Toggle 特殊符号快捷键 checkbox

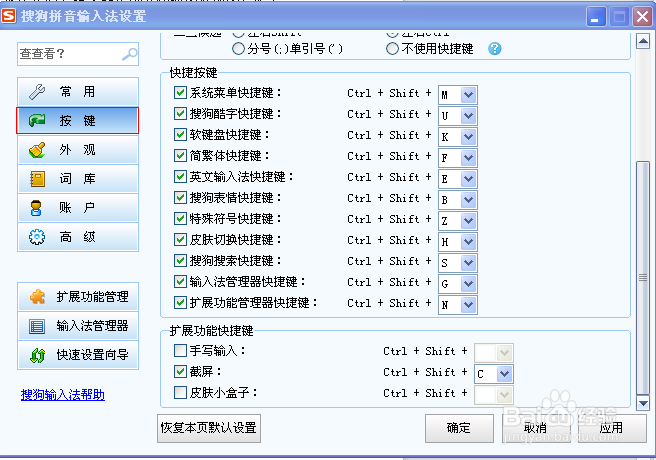tap(180, 218)
